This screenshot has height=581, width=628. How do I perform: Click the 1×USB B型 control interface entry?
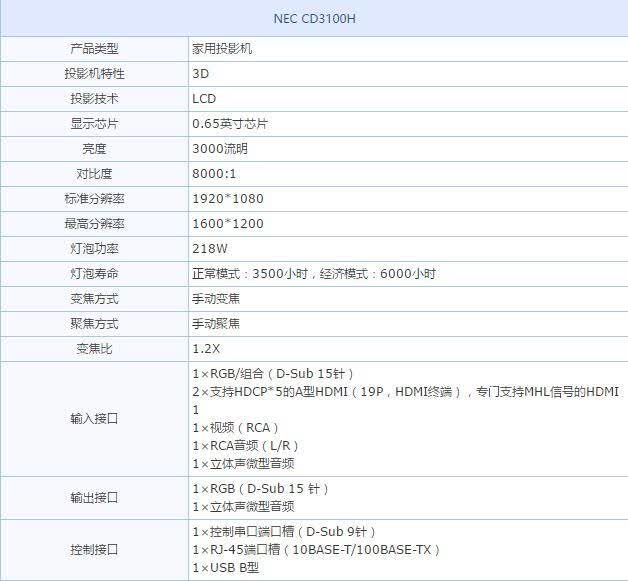[x=226, y=568]
